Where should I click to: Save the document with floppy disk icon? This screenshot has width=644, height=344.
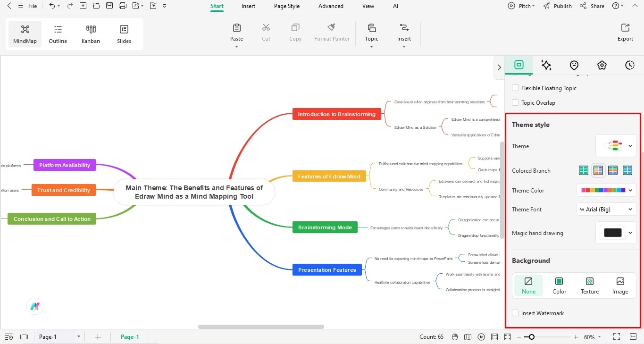[x=109, y=6]
